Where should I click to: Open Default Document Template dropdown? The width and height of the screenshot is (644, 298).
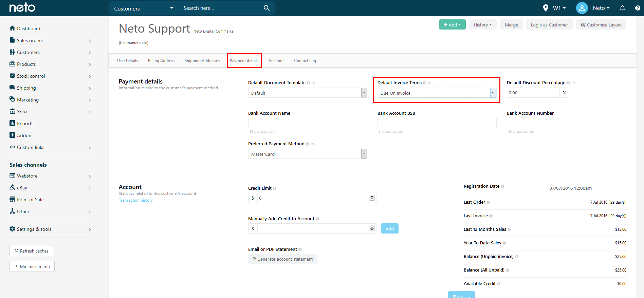point(308,93)
